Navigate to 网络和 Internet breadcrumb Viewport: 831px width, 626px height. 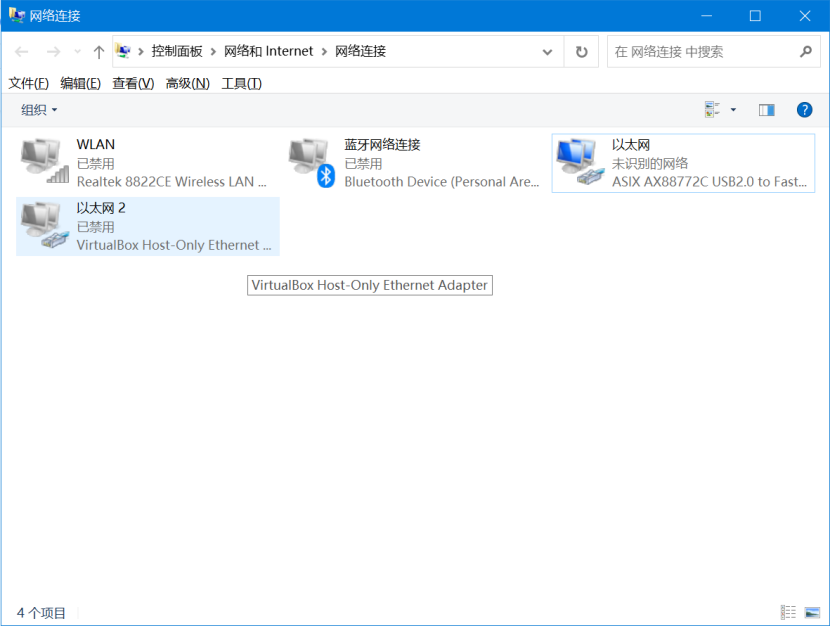[268, 51]
